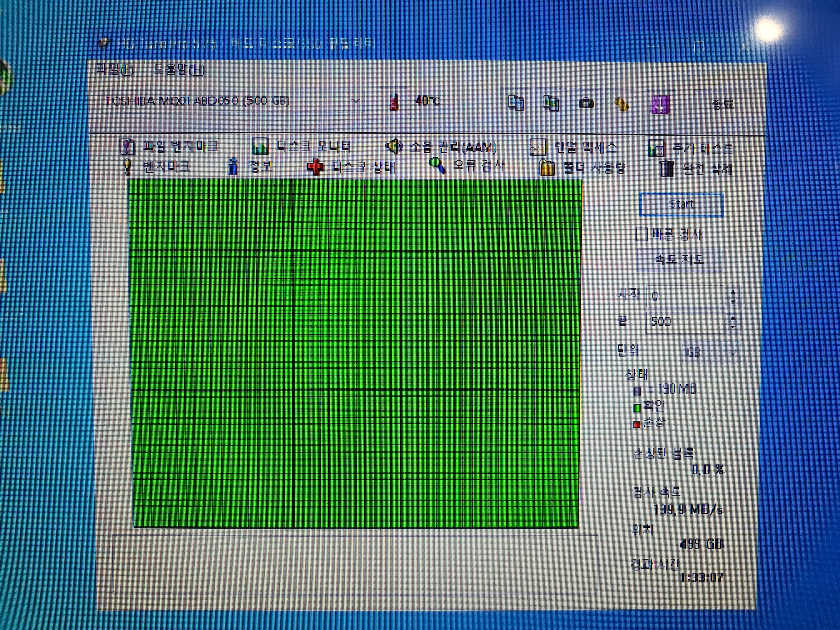
Task: Select the 오류 검사 tab
Action: coord(467,166)
